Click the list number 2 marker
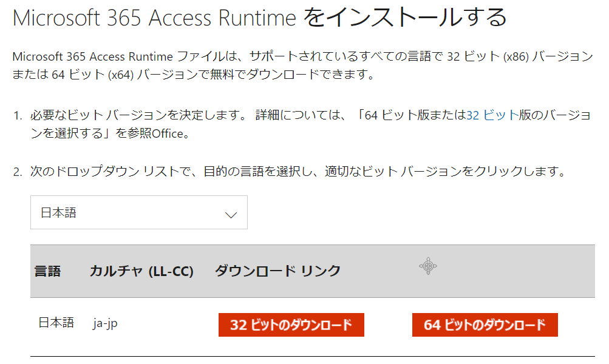Screen dimensions: 609x364 (18, 172)
